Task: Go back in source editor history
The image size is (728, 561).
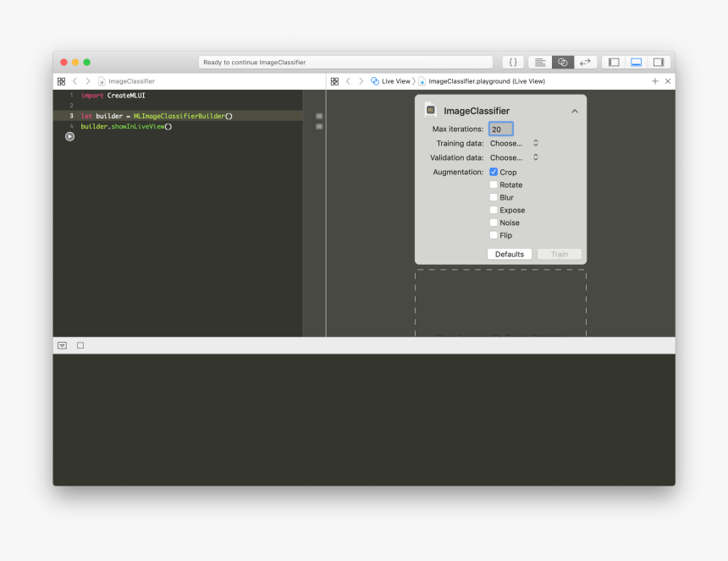Action: [74, 81]
